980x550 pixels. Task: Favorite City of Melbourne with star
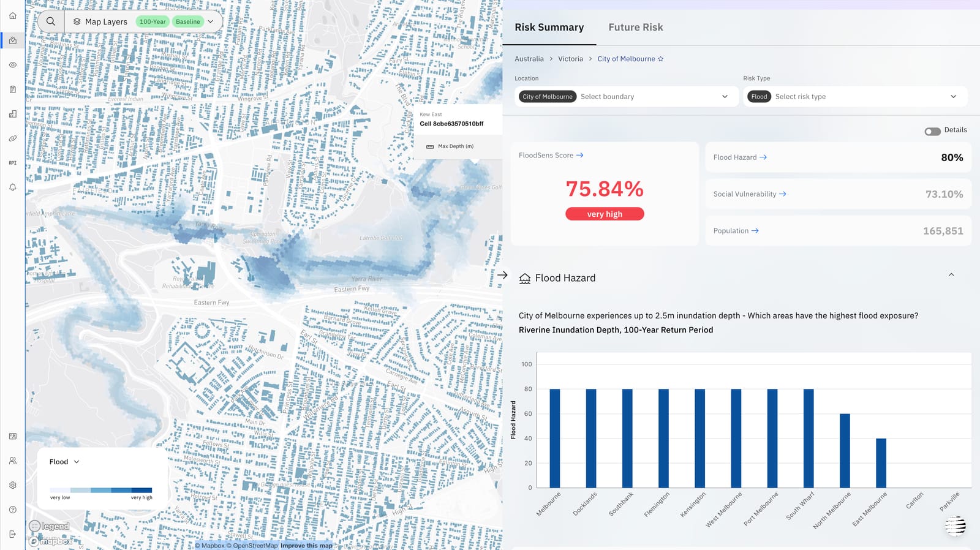click(660, 59)
